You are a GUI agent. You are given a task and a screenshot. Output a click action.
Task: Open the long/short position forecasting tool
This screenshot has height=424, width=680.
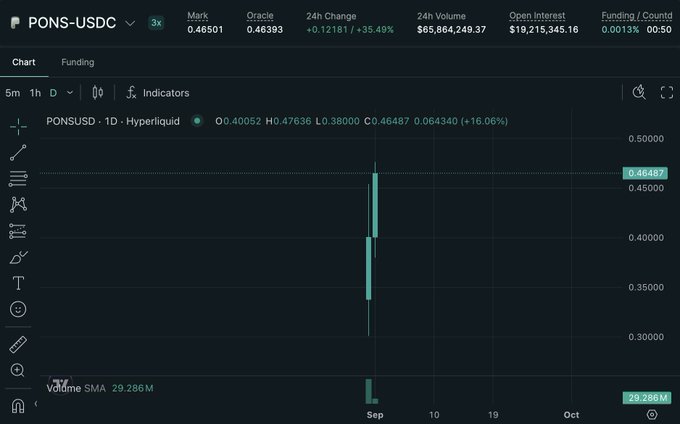pos(18,231)
